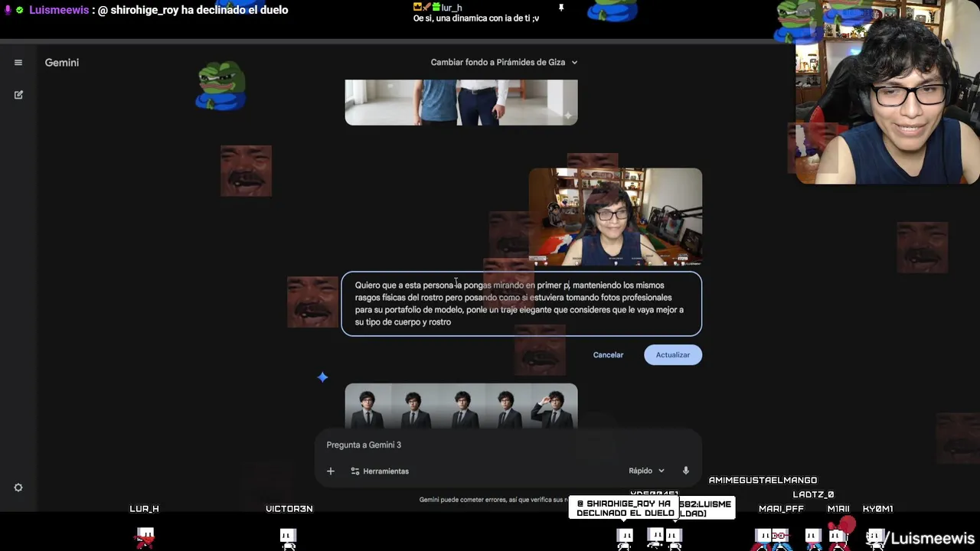
Task: Click the VICTOR3N stream avatar character
Action: pos(288,537)
